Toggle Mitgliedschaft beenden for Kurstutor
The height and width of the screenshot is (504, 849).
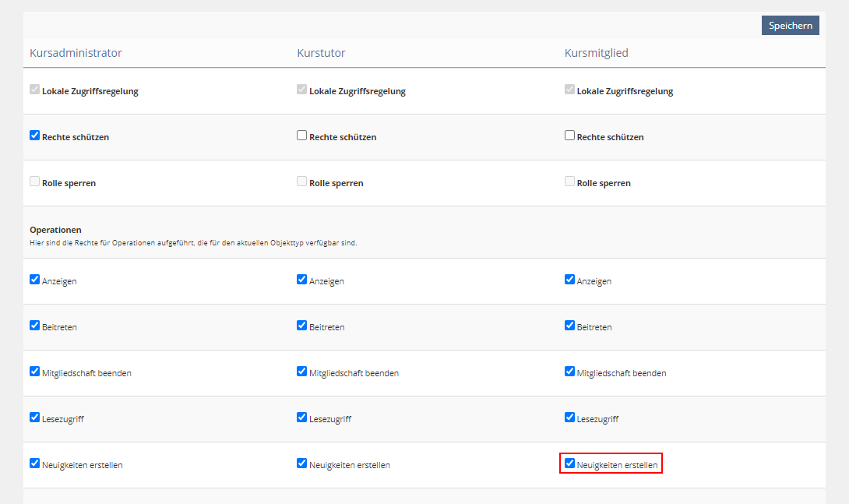[x=302, y=372]
